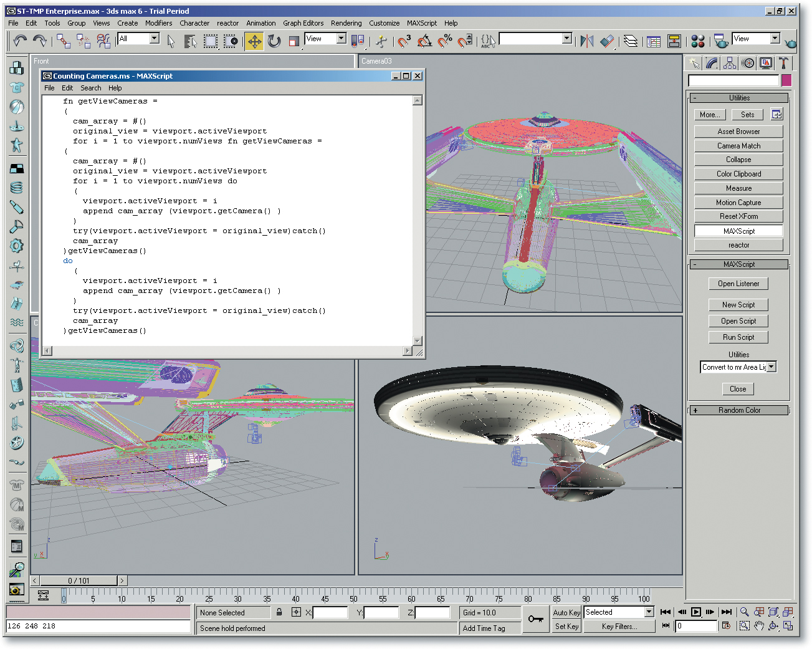Click the Key Filters... button
This screenshot has width=812, height=649.
point(619,627)
